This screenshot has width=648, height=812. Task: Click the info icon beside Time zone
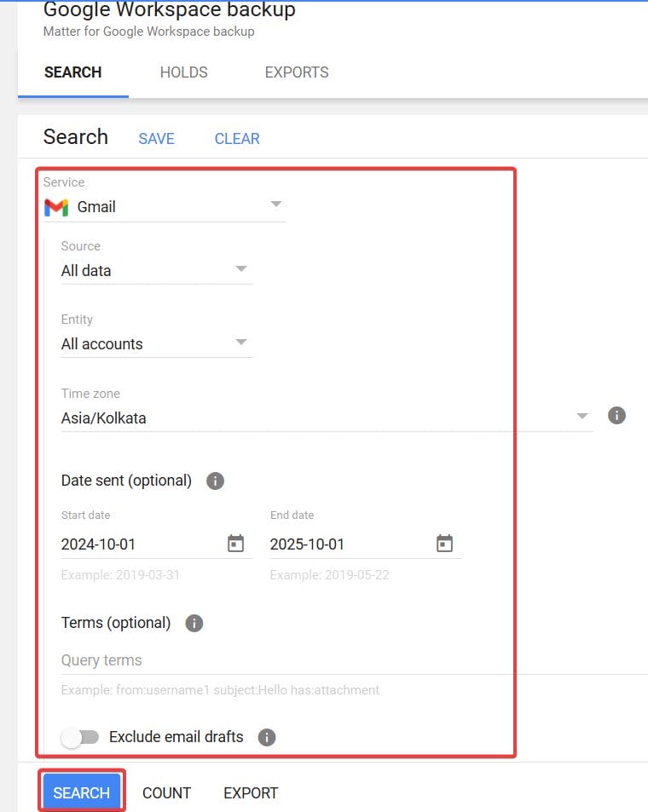coord(616,416)
